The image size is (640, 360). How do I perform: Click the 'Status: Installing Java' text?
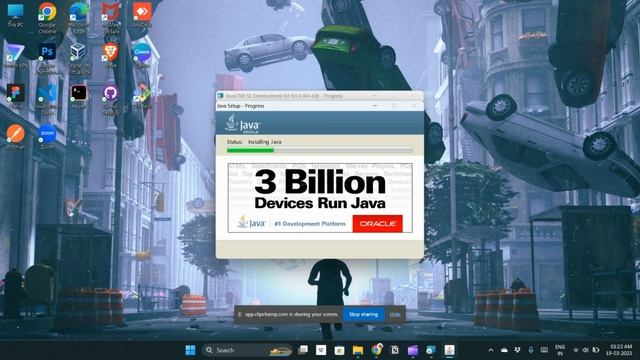click(x=254, y=142)
